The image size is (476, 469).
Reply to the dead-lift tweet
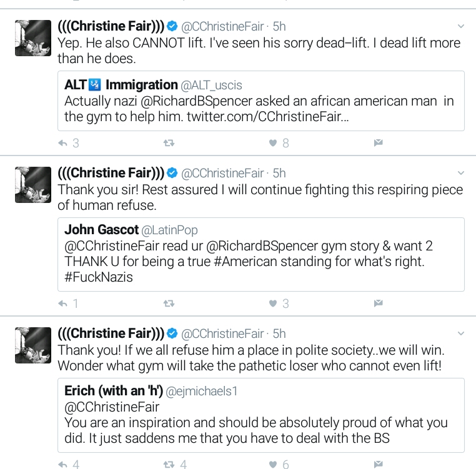tap(63, 143)
